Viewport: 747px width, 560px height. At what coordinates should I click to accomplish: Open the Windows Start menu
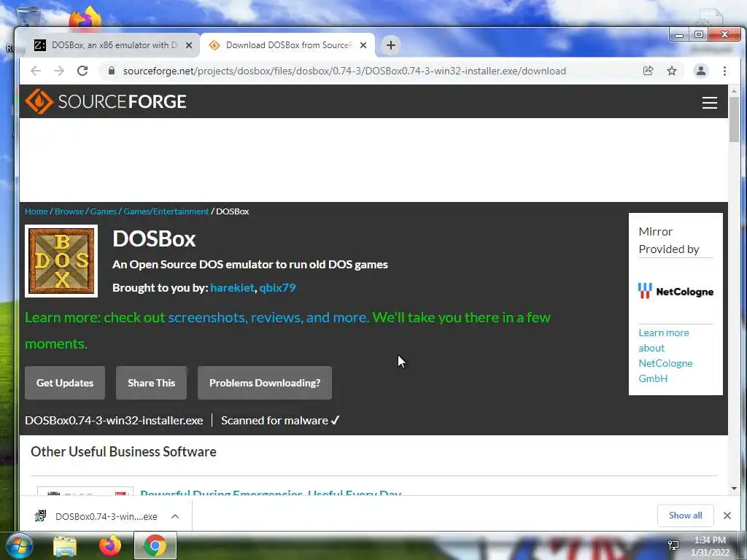point(19,545)
